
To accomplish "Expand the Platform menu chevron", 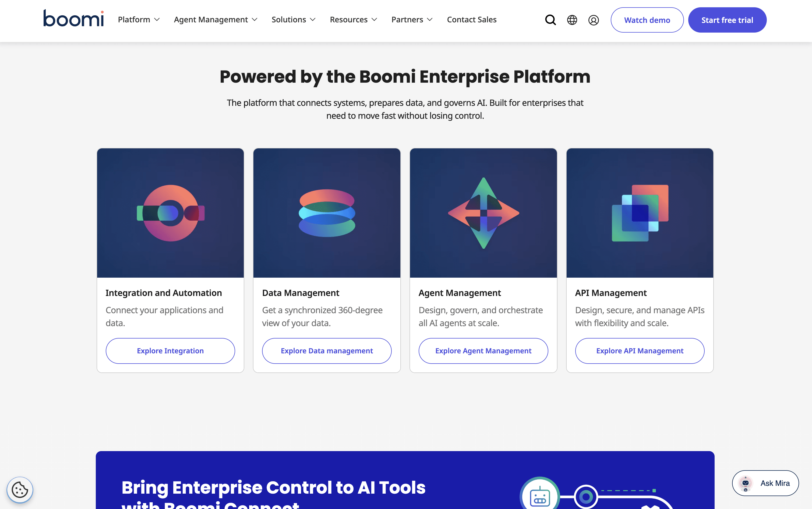I will [157, 19].
